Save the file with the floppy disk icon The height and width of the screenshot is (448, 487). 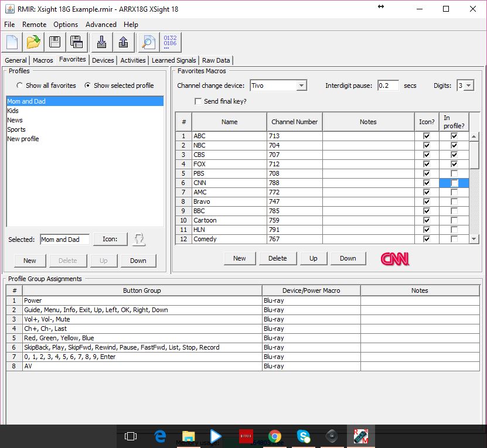click(55, 42)
